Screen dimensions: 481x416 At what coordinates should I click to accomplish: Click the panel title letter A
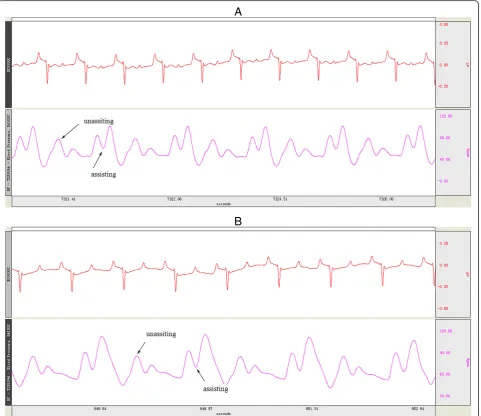(238, 12)
